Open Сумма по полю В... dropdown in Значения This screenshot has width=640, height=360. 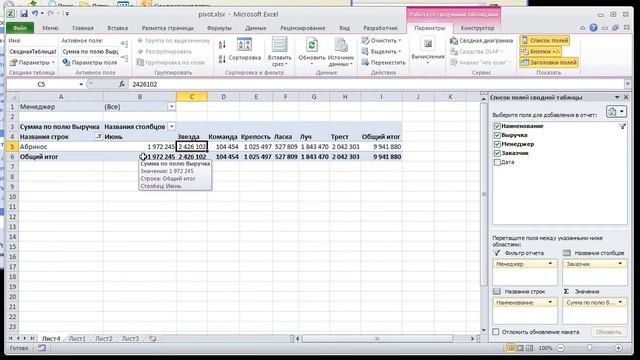tap(620, 302)
